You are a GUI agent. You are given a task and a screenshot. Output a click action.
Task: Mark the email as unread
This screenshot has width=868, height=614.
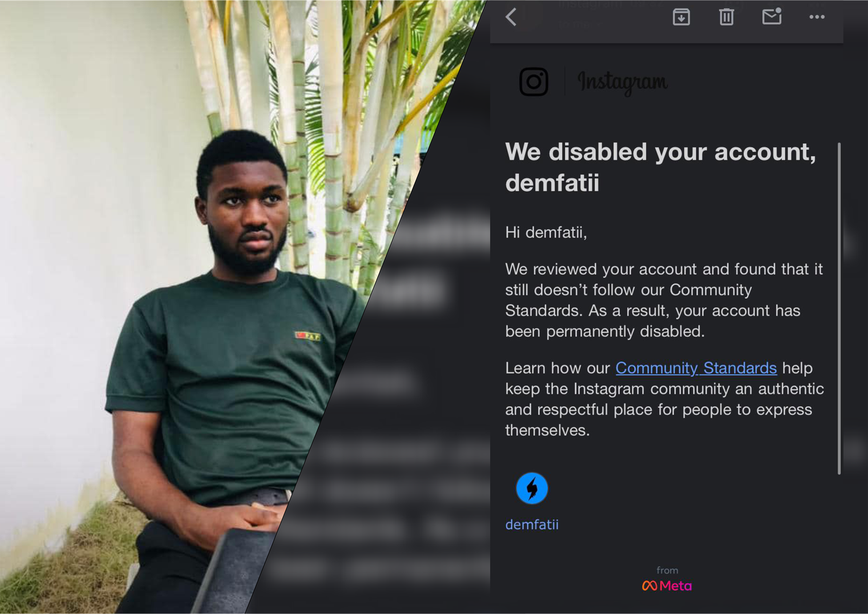click(x=772, y=17)
